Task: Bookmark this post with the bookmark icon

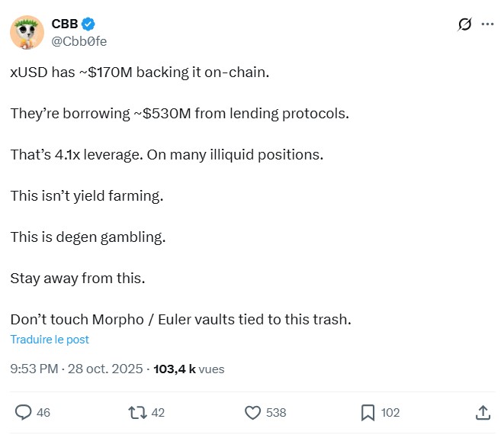Action: click(x=368, y=412)
